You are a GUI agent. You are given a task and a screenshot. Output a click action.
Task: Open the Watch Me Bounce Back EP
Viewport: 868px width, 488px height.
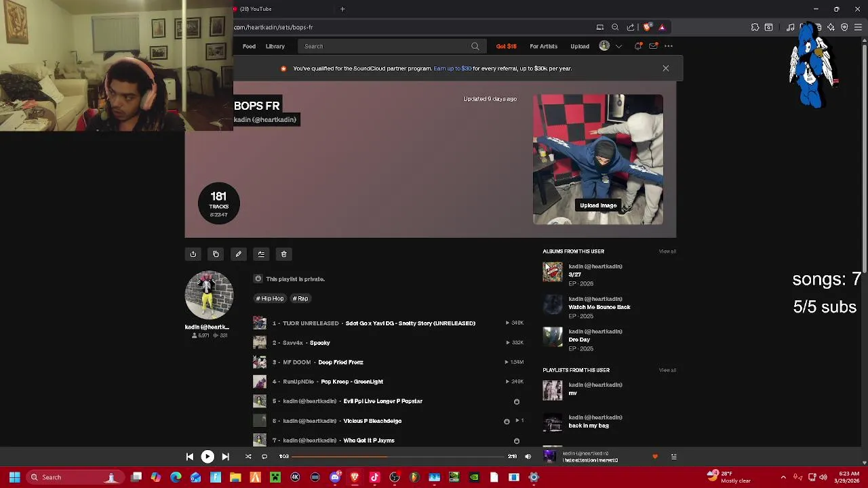[x=599, y=307]
